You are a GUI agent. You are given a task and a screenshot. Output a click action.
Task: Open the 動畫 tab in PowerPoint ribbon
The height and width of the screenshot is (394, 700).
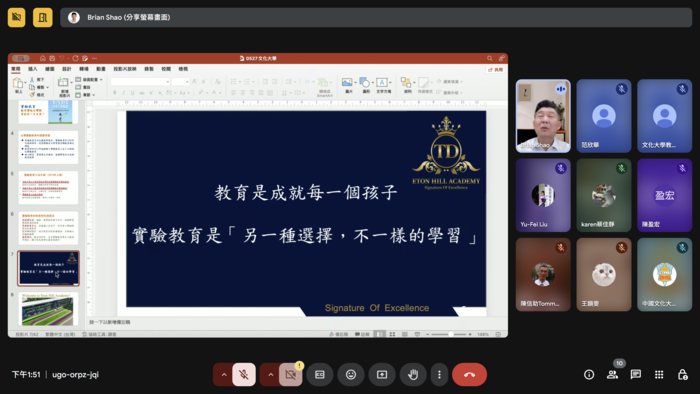point(101,69)
